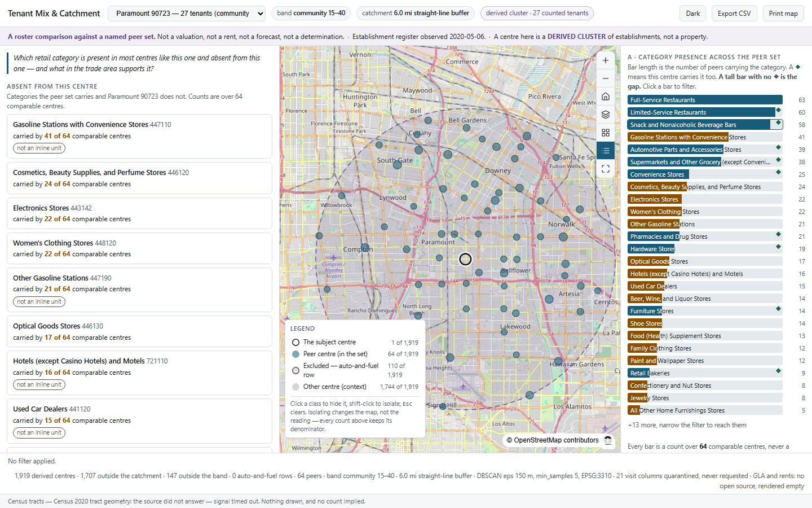Print the map
This screenshot has width=812, height=508.
(x=783, y=14)
